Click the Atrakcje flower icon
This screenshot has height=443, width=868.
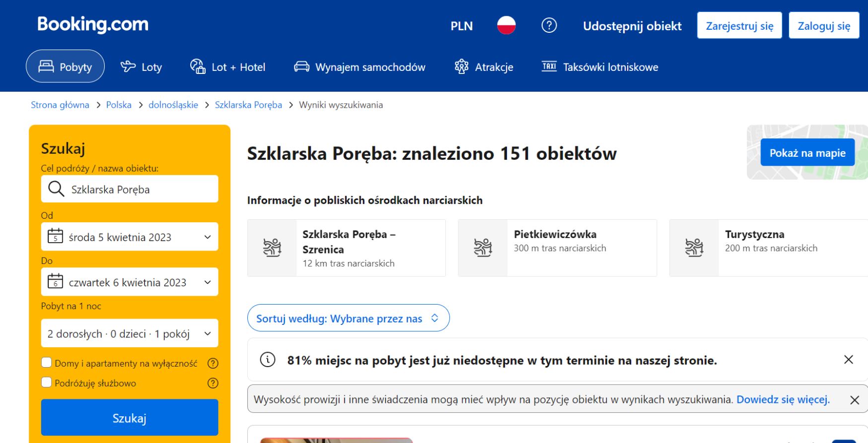click(x=461, y=66)
